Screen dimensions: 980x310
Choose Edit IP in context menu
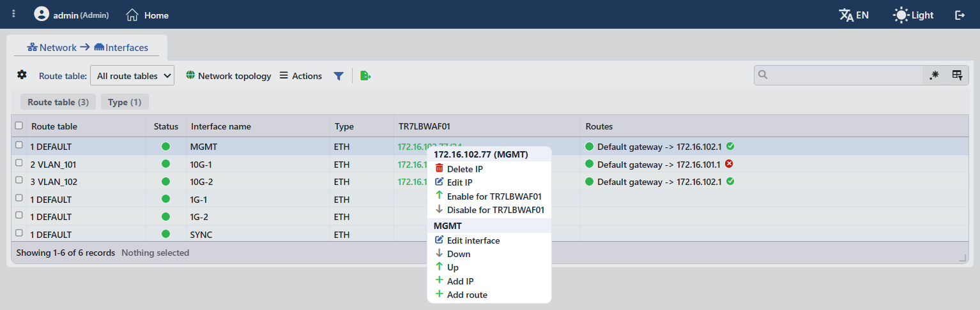tap(489, 182)
